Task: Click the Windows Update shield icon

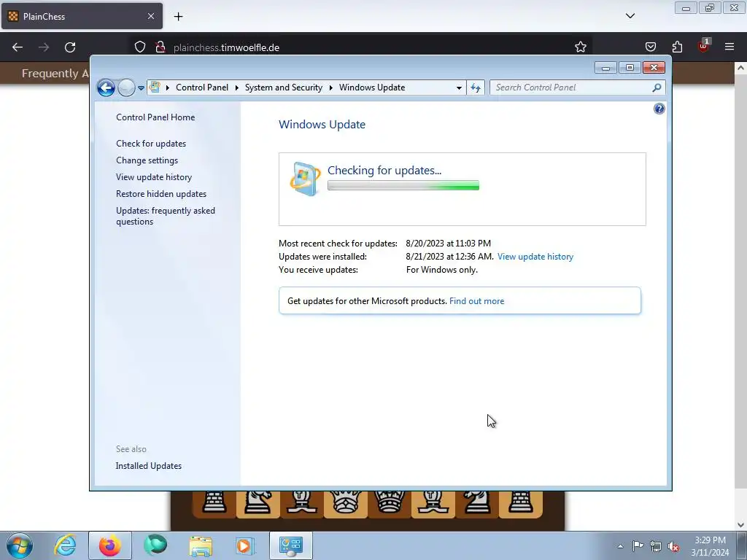Action: [305, 179]
